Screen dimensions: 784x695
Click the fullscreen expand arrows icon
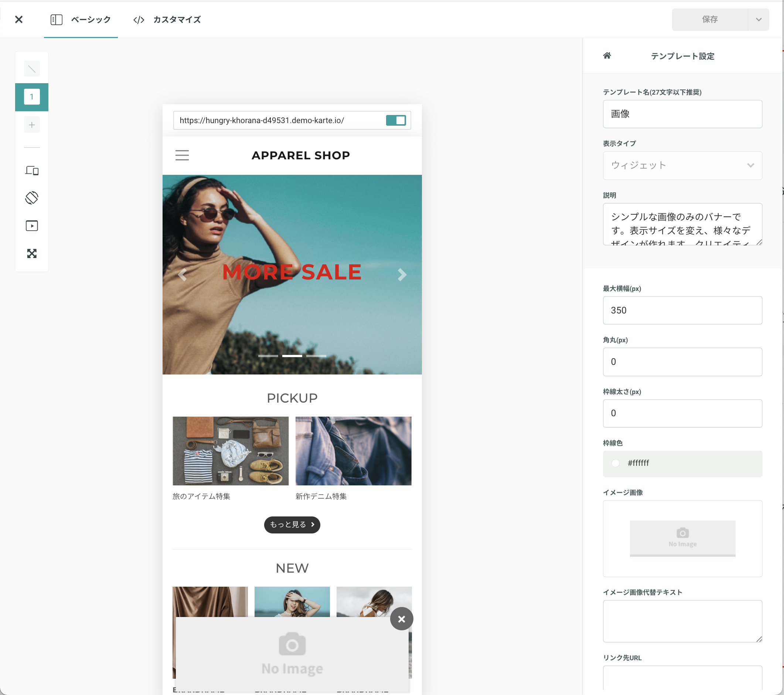[32, 253]
